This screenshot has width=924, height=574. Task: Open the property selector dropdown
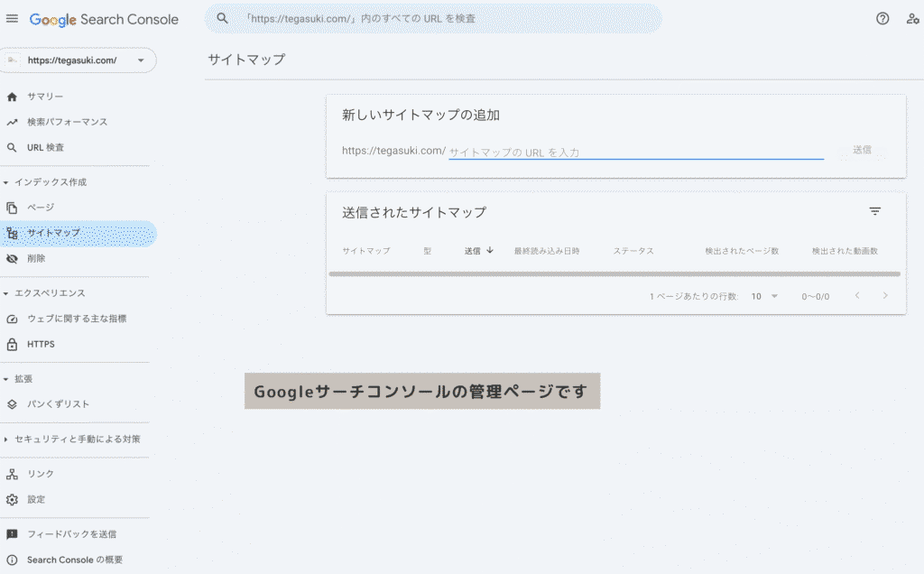(x=141, y=60)
